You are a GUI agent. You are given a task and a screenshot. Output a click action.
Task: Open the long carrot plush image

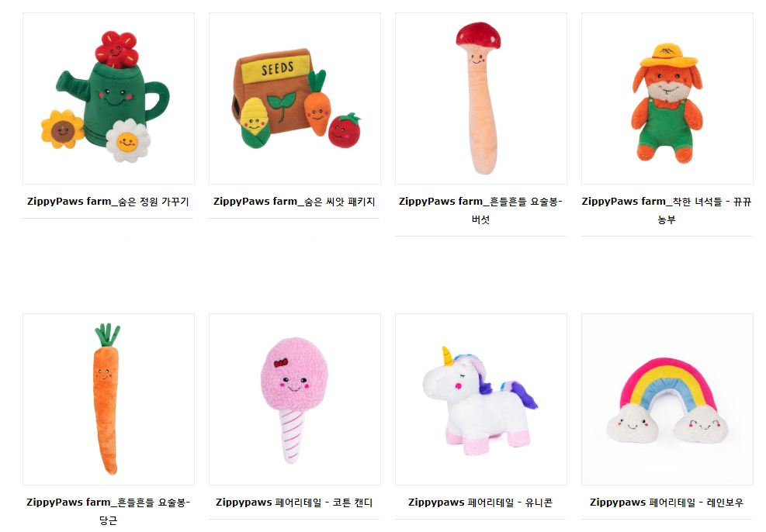109,399
